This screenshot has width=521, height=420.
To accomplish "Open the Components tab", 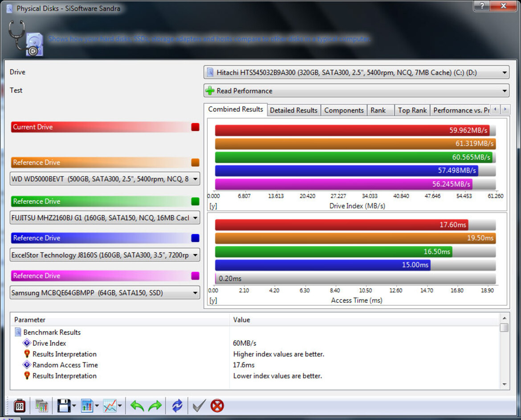I will (x=344, y=110).
